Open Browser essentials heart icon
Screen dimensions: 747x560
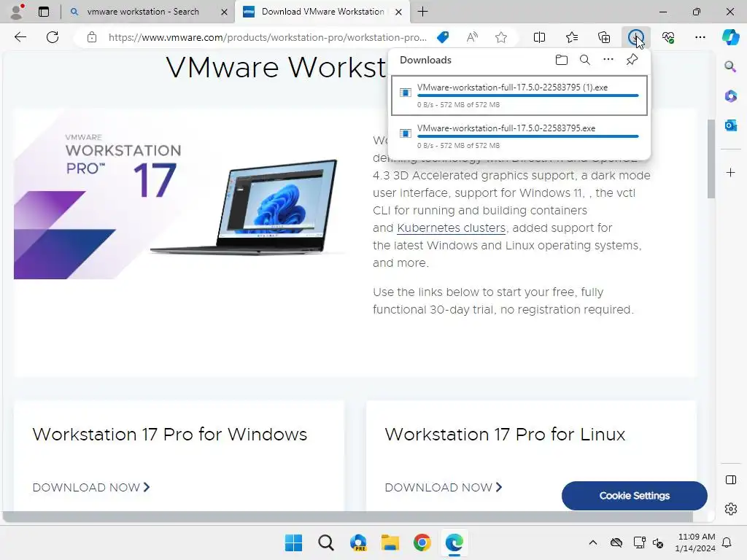point(668,37)
